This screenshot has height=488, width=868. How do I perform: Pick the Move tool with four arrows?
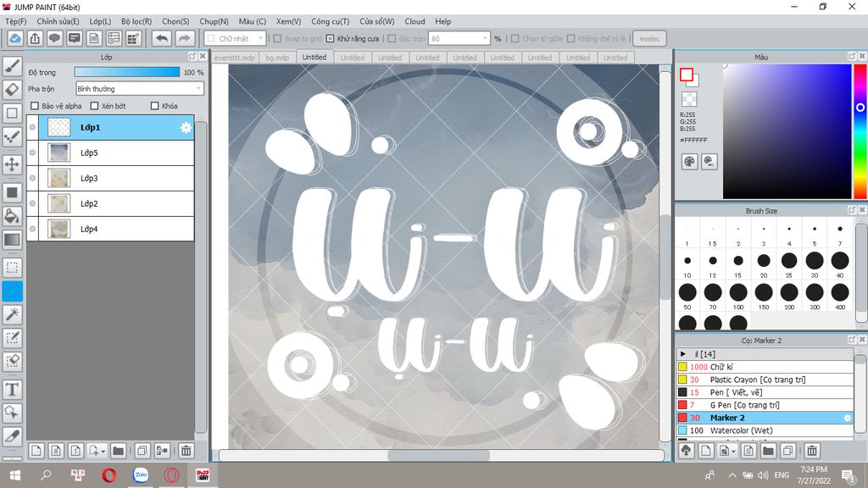coord(12,164)
